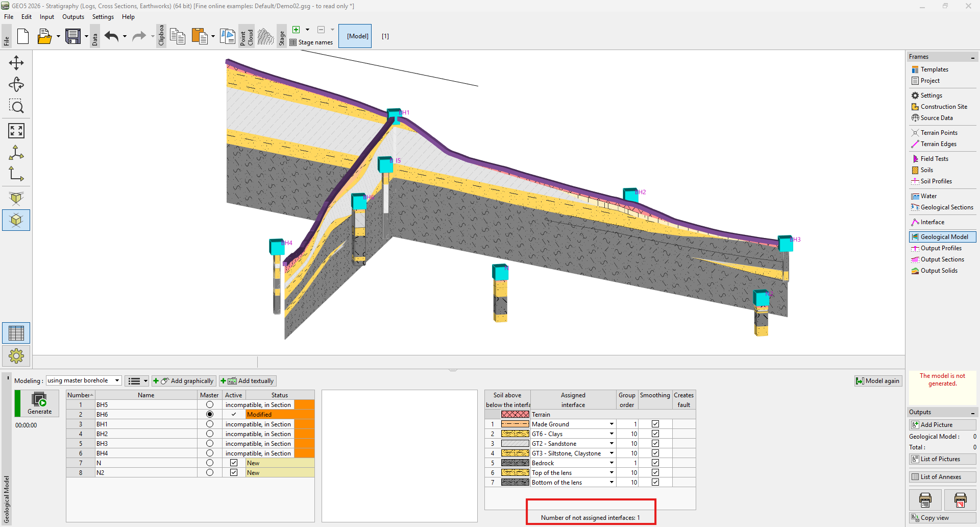The width and height of the screenshot is (980, 527).
Task: Click the Model again button
Action: 878,381
